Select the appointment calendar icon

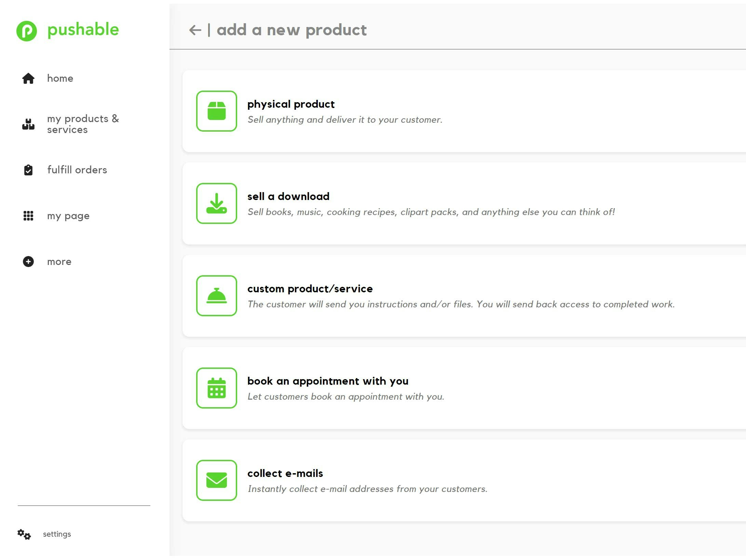point(217,388)
